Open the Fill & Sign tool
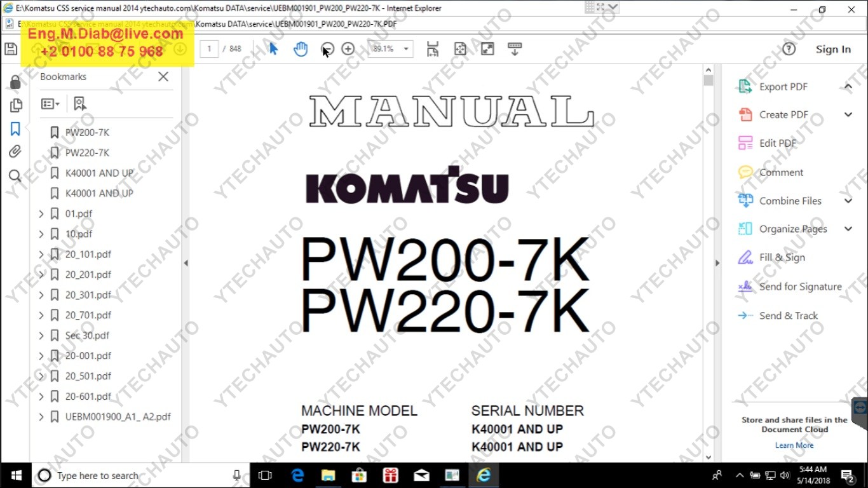The image size is (868, 488). pyautogui.click(x=782, y=258)
